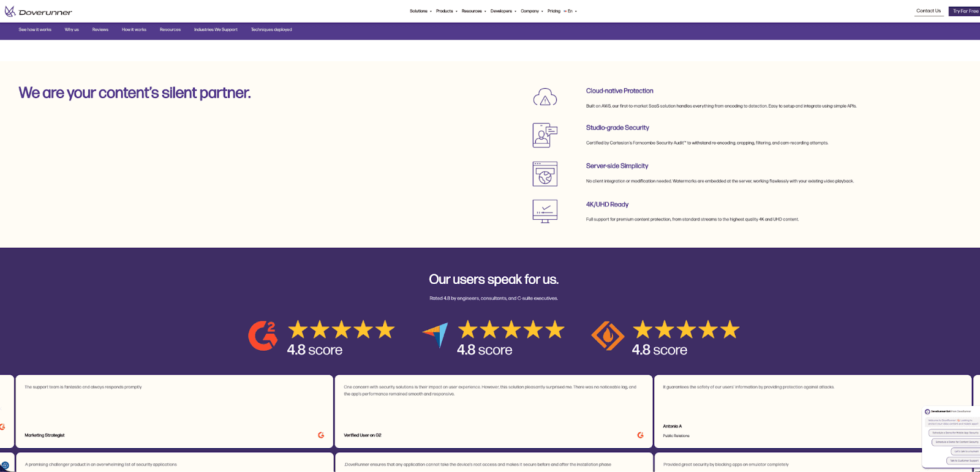Click the five stars beside SourceForge logo
980x472 pixels.
click(x=686, y=330)
